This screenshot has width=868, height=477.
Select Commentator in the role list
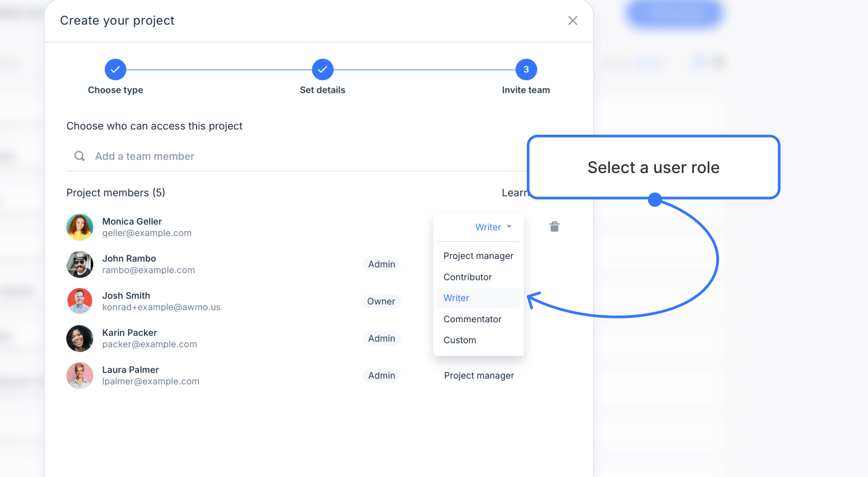tap(472, 319)
